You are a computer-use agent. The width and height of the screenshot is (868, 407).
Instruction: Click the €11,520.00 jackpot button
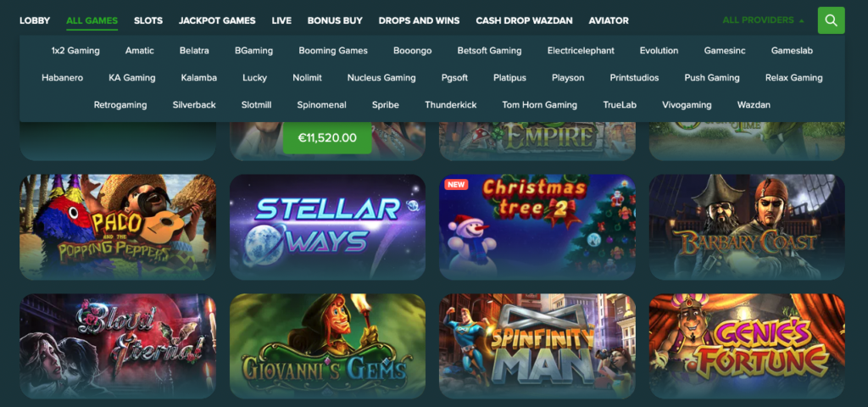(x=327, y=138)
